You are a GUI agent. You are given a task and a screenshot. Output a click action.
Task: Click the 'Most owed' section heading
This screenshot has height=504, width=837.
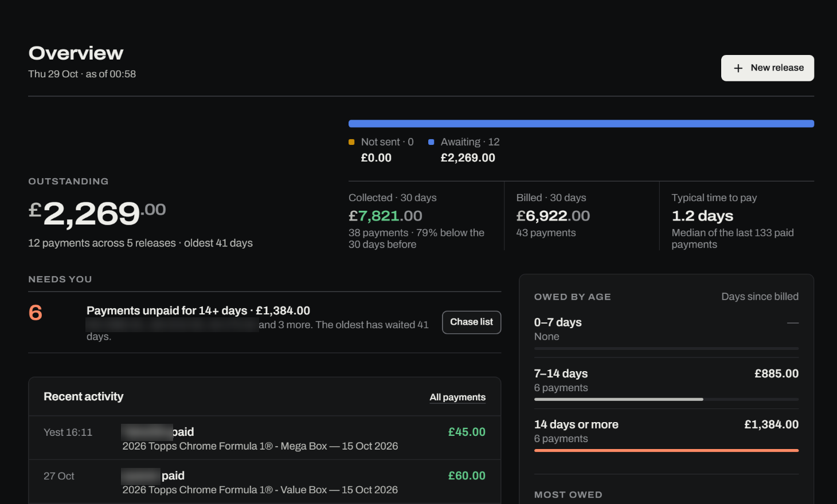point(568,495)
